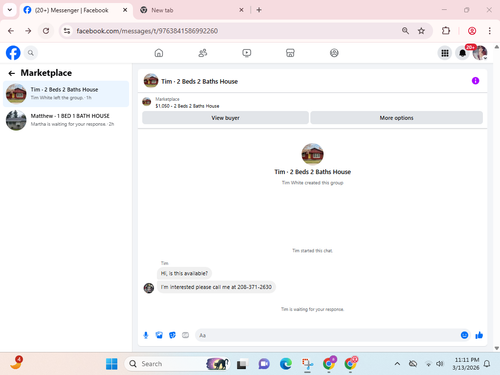Click the Marketplace listing $1,050 link
This screenshot has height=375, width=500.
click(x=187, y=106)
